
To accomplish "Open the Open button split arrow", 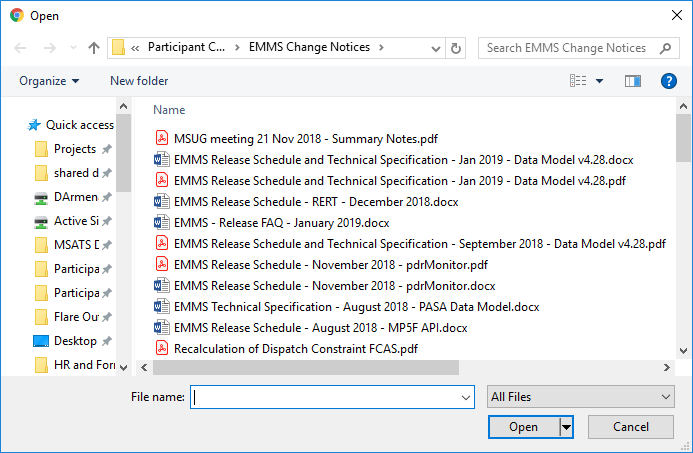I will pos(566,427).
